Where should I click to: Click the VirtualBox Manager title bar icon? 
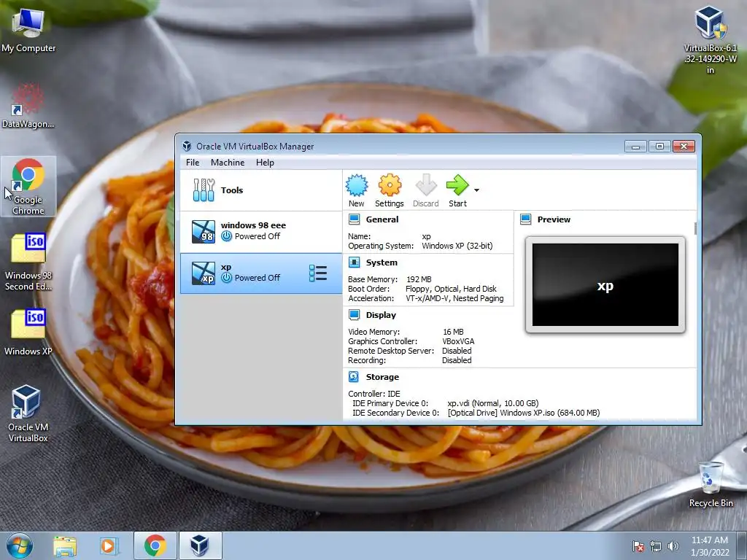187,146
